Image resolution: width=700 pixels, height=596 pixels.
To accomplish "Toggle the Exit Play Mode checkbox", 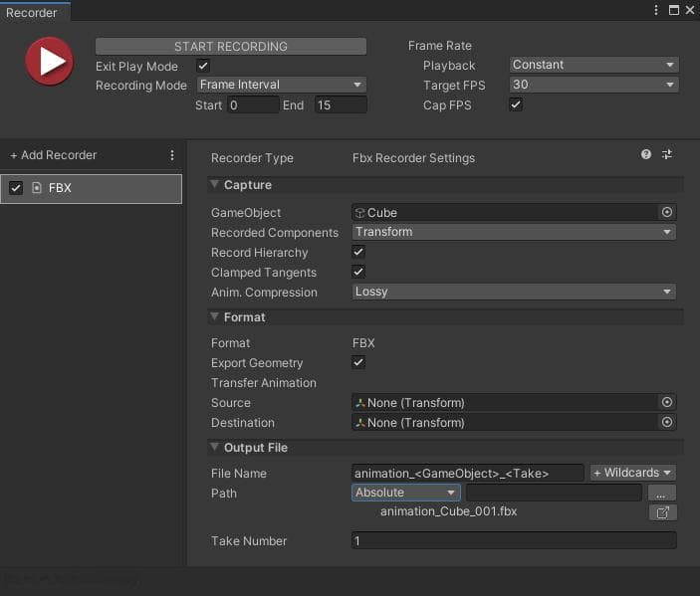I will [203, 66].
